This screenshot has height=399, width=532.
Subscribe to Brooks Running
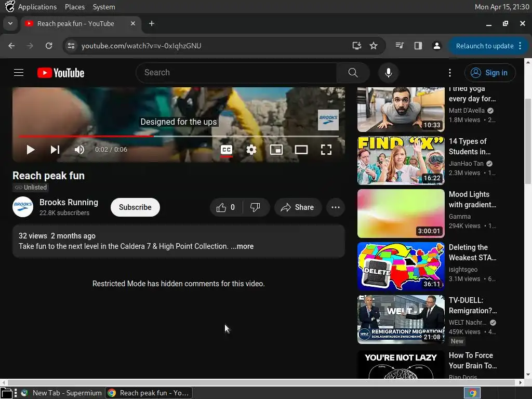pyautogui.click(x=135, y=207)
